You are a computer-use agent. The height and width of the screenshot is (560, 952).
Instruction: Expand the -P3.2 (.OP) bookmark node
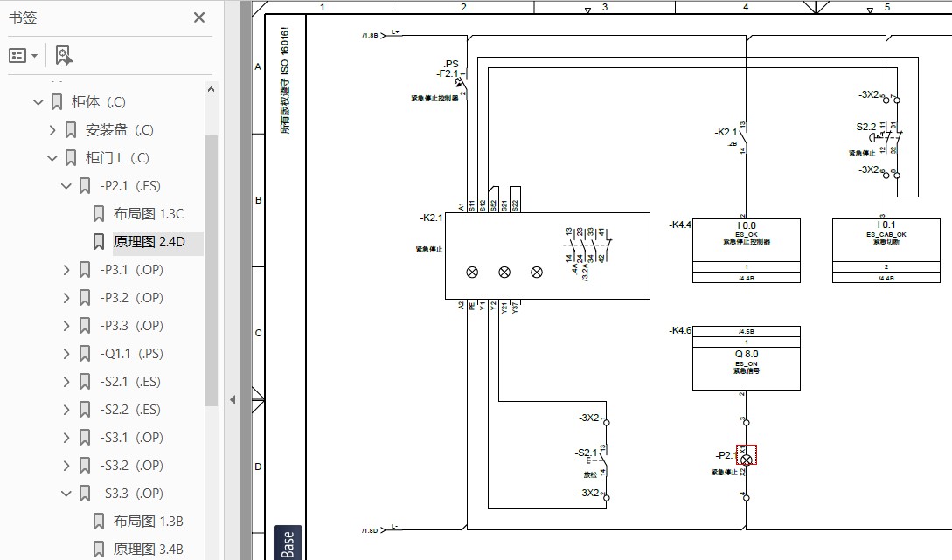pyautogui.click(x=66, y=297)
